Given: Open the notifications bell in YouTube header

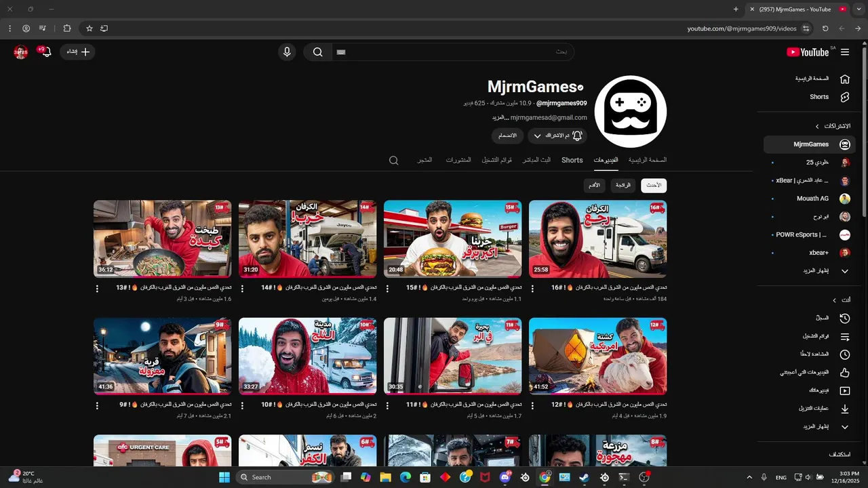Looking at the screenshot, I should (x=45, y=52).
